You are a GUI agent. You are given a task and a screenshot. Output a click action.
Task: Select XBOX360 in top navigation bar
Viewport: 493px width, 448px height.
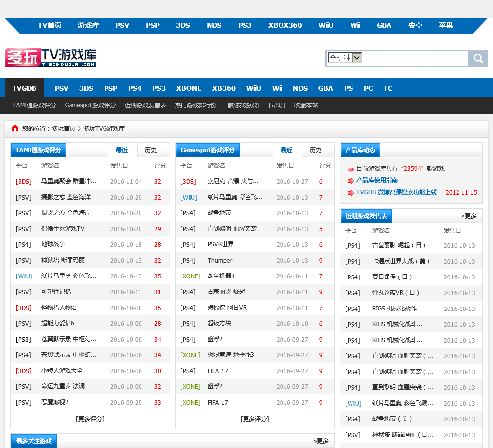285,25
